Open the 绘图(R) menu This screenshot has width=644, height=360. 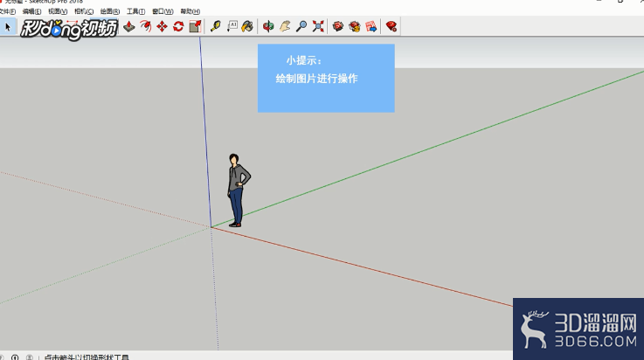(110, 11)
